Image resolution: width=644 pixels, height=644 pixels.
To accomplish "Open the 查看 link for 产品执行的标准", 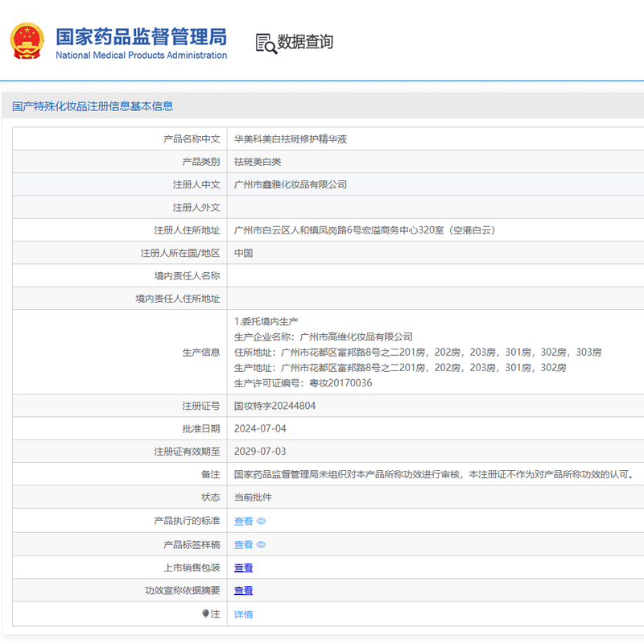I will point(243,522).
